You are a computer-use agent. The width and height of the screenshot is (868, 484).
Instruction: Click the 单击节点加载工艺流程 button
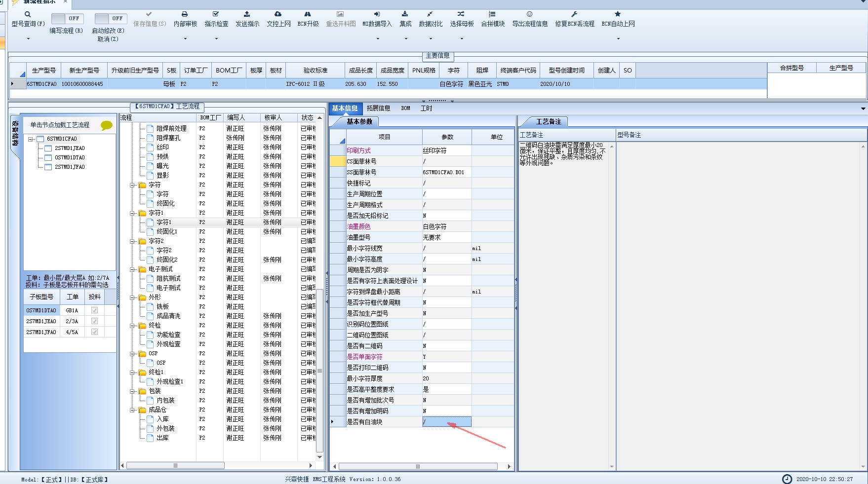pos(60,125)
